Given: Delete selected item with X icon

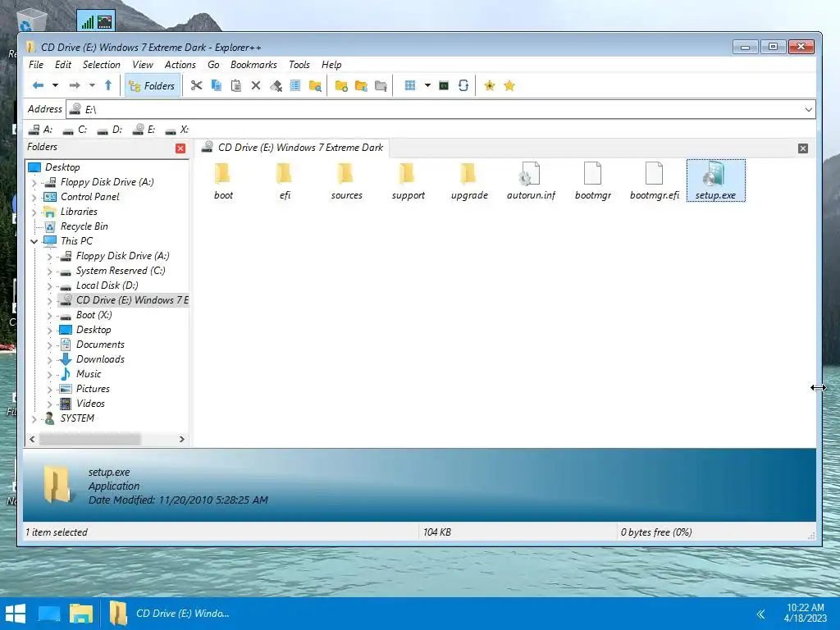Looking at the screenshot, I should [x=256, y=85].
